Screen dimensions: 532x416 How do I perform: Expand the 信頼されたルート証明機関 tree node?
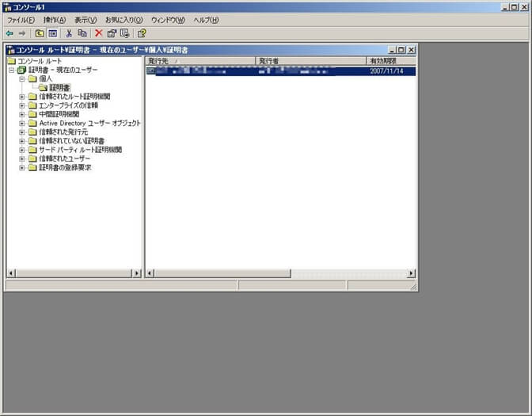click(x=22, y=97)
